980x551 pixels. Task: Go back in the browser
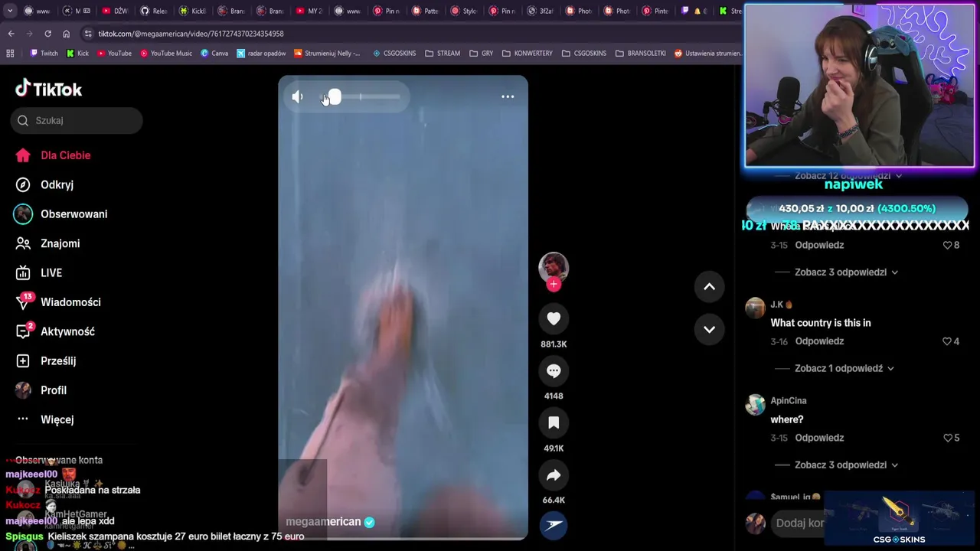(x=11, y=34)
